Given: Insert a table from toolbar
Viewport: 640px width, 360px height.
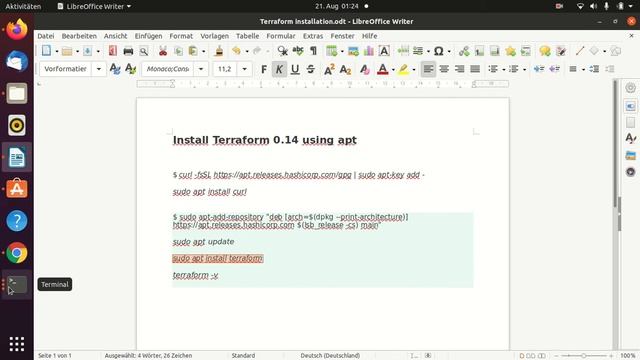Looking at the screenshot, I should click(x=331, y=51).
